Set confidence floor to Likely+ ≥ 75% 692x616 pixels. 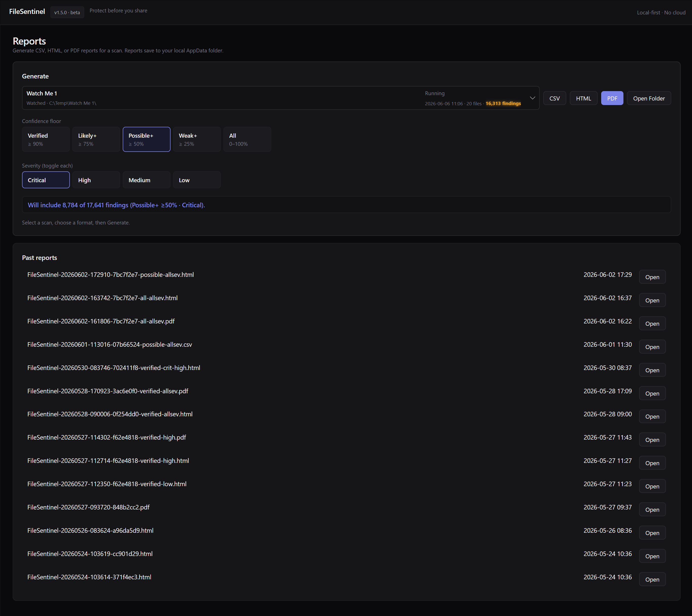tap(96, 139)
